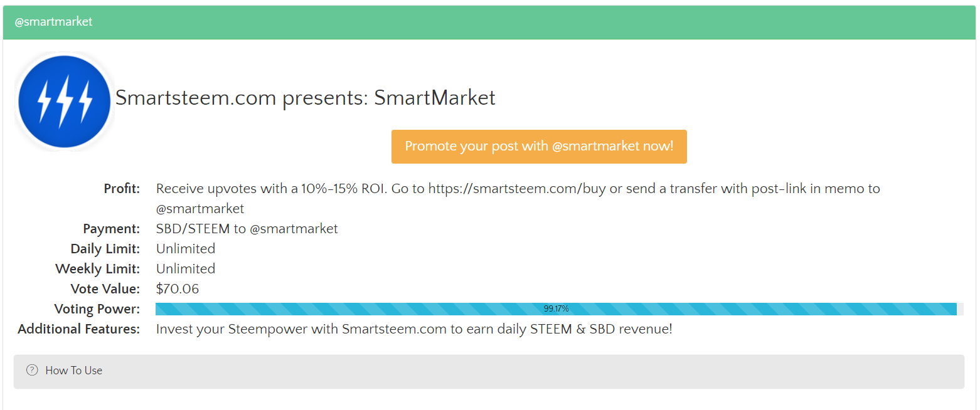Click the question mark icon beside How To Use
Image resolution: width=980 pixels, height=410 pixels.
(x=32, y=370)
